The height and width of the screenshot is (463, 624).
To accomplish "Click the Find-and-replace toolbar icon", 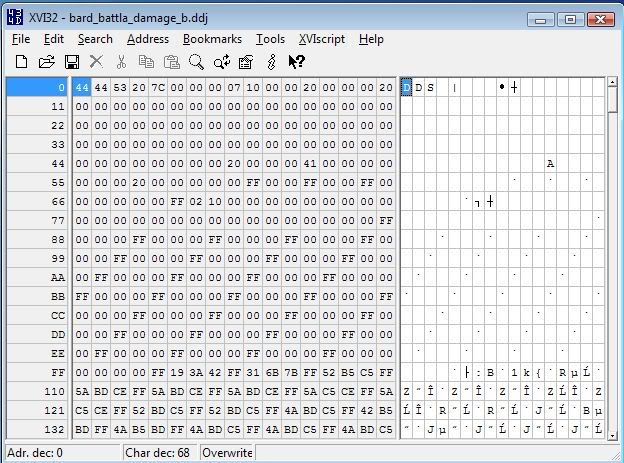I will click(x=222, y=62).
